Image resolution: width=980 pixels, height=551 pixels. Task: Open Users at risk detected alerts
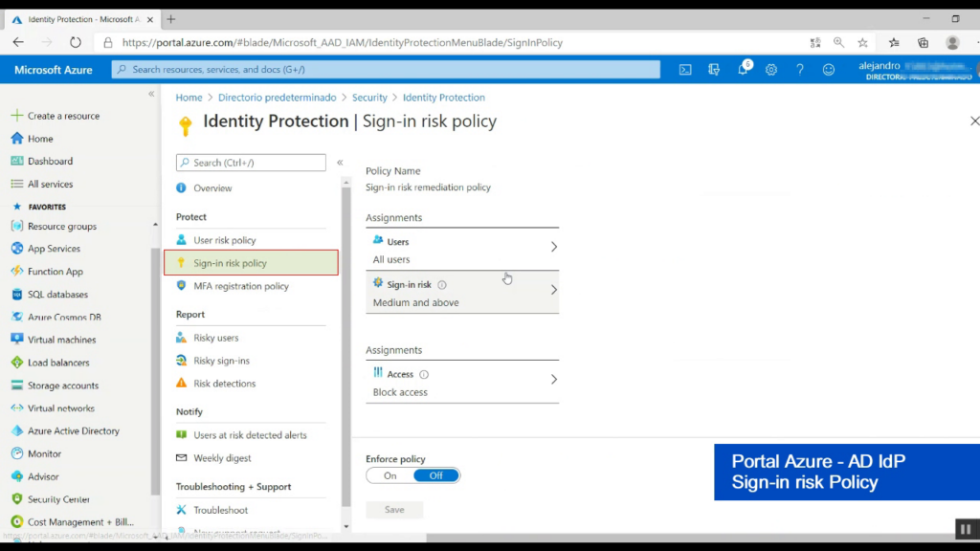point(251,435)
